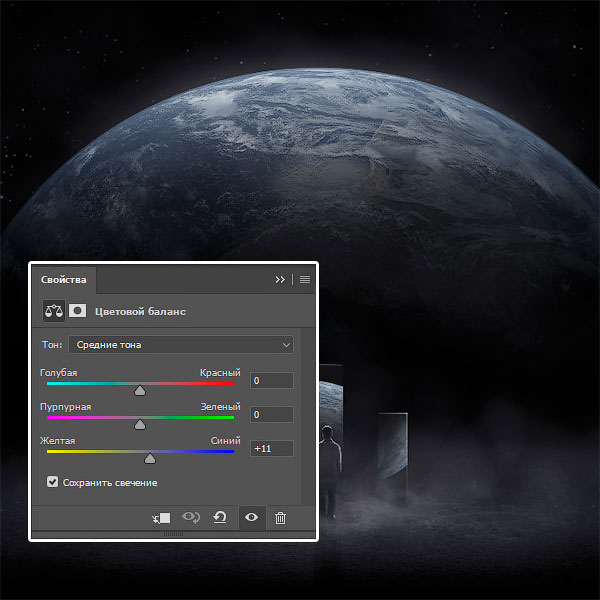
Task: Clip adjustment to layer below icon
Action: tap(161, 518)
